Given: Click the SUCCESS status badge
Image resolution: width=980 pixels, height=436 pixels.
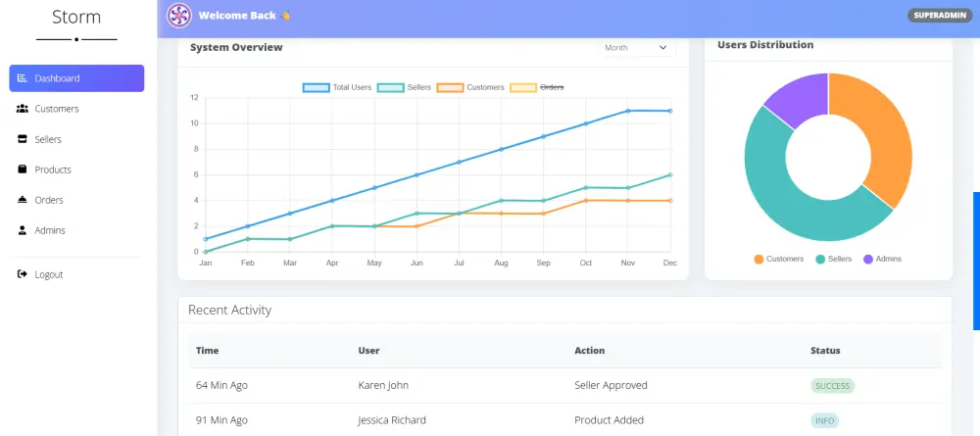Looking at the screenshot, I should coord(832,386).
